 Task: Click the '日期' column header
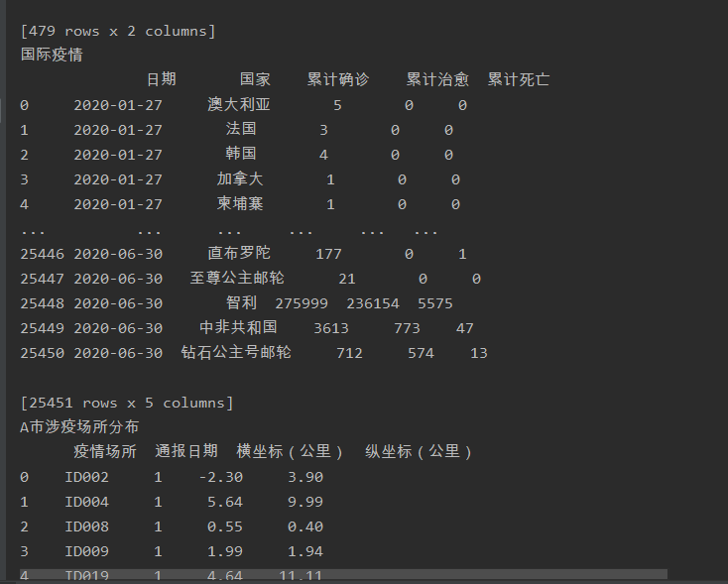coord(161,79)
